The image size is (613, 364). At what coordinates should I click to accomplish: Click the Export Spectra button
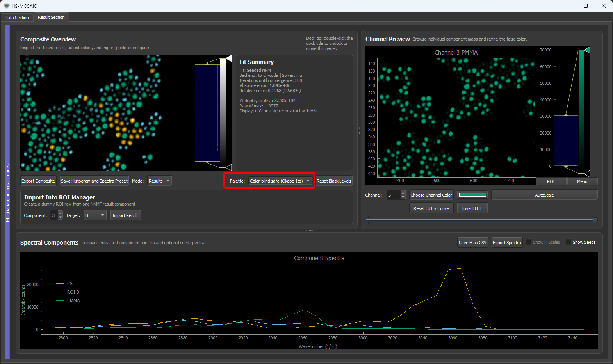click(507, 243)
